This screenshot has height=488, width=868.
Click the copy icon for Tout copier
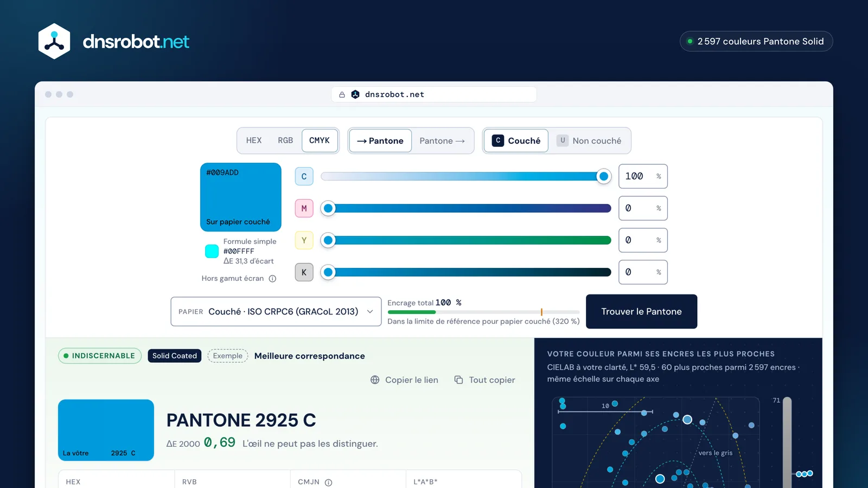458,380
